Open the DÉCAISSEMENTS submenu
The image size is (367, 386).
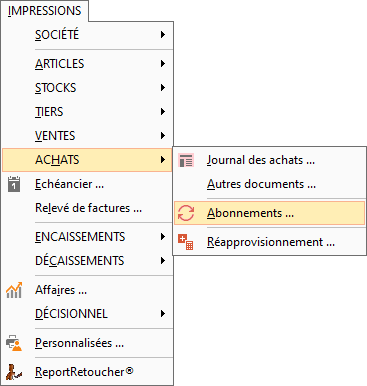[87, 261]
